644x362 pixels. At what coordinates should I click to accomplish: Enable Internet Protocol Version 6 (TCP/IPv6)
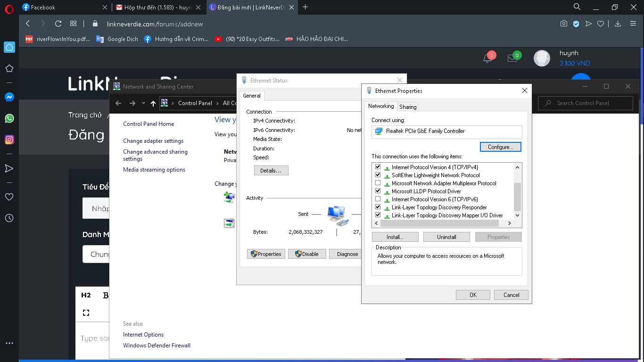point(378,199)
